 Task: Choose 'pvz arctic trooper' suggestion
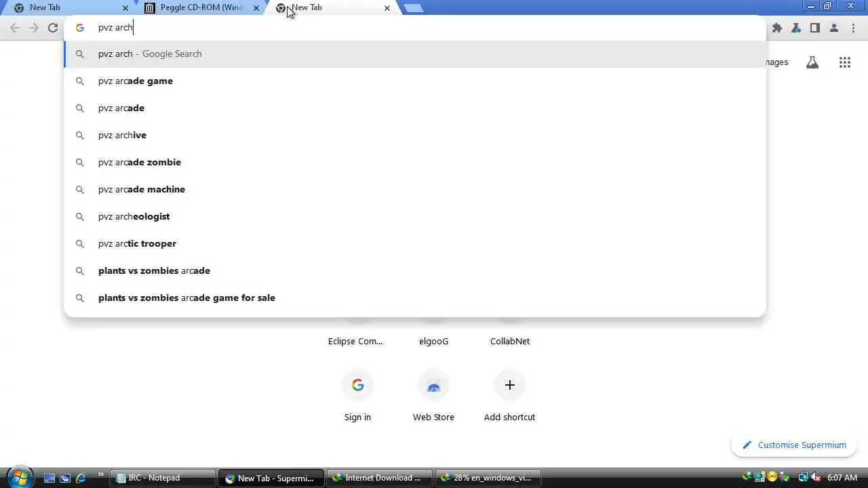click(415, 244)
